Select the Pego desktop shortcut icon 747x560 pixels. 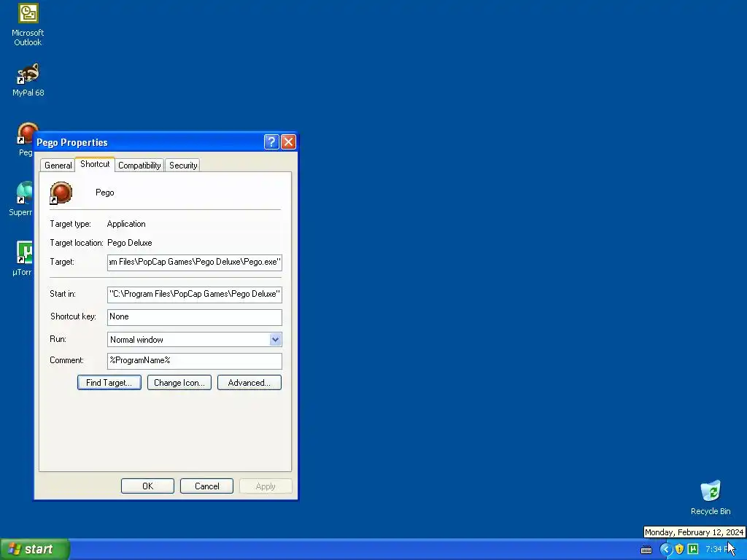point(27,134)
